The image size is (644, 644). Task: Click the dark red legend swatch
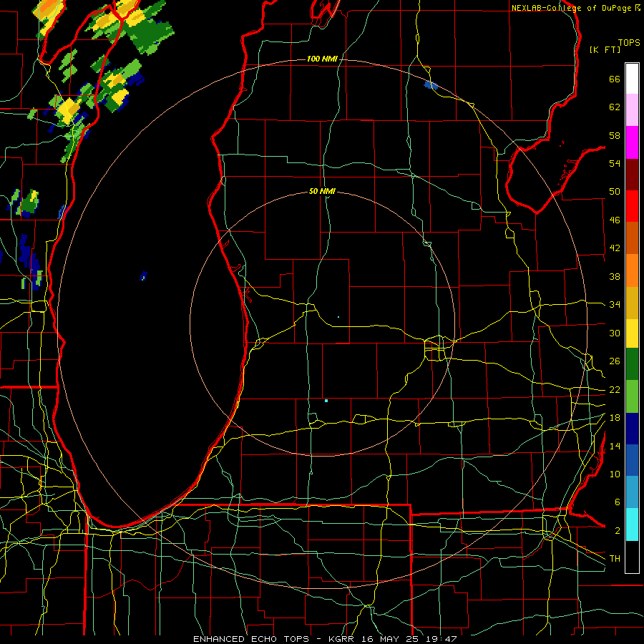point(632,175)
